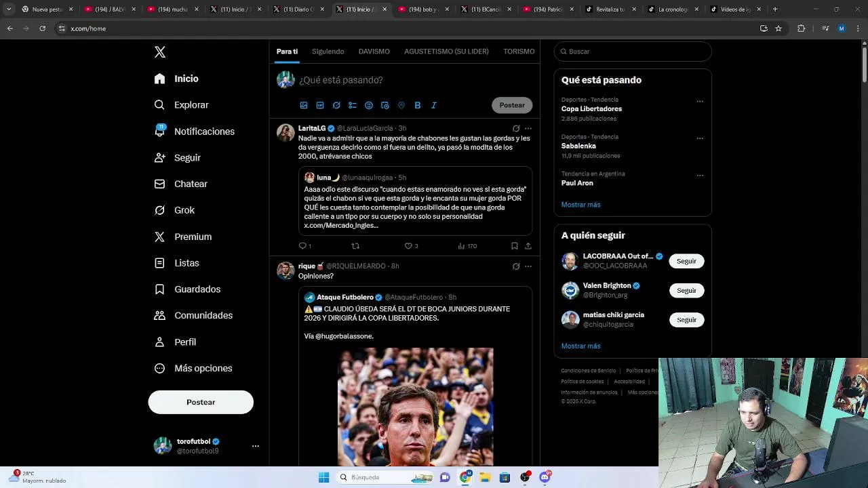This screenshot has width=868, height=488.
Task: Click Mostrar más under trends
Action: (x=580, y=205)
